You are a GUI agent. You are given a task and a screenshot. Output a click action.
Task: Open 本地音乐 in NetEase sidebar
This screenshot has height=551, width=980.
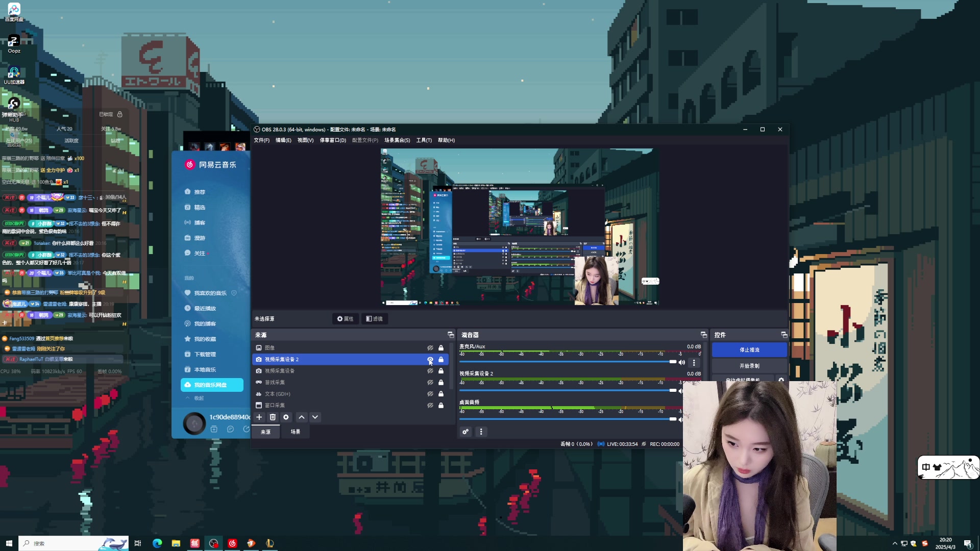tap(205, 370)
